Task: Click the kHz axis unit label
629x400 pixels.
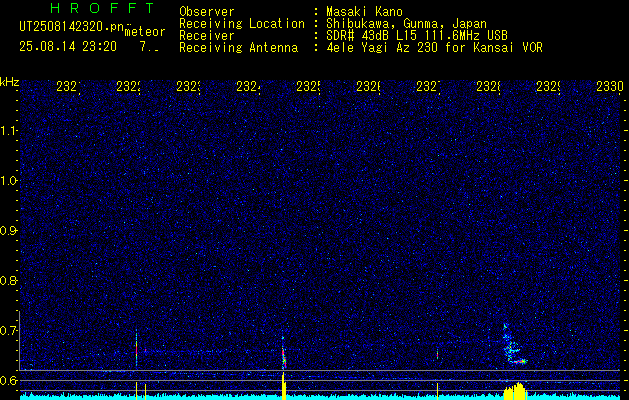Action: coord(9,83)
